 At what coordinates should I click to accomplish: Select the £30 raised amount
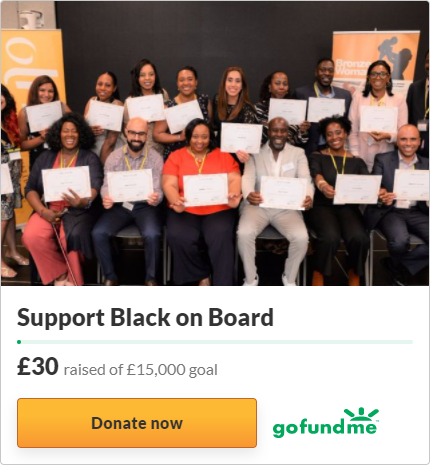(38, 366)
